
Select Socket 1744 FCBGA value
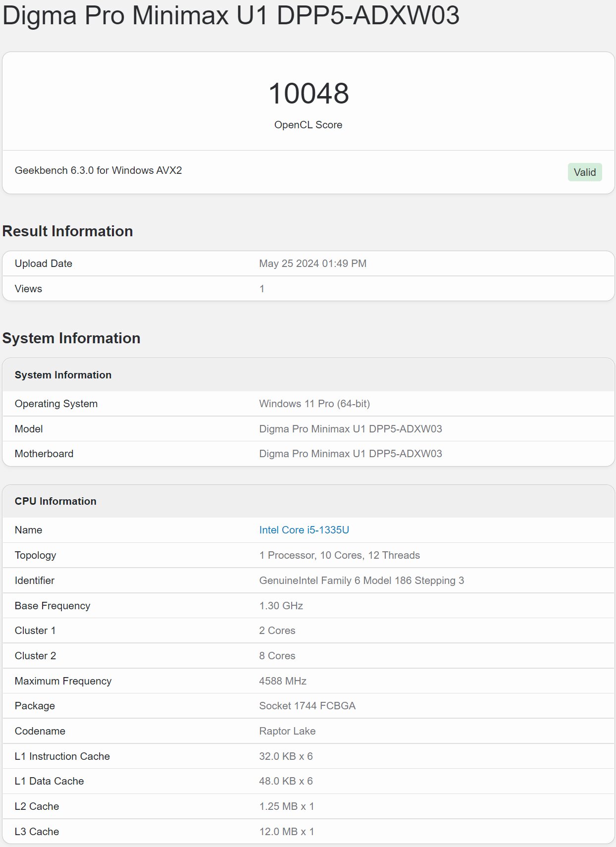click(x=308, y=706)
